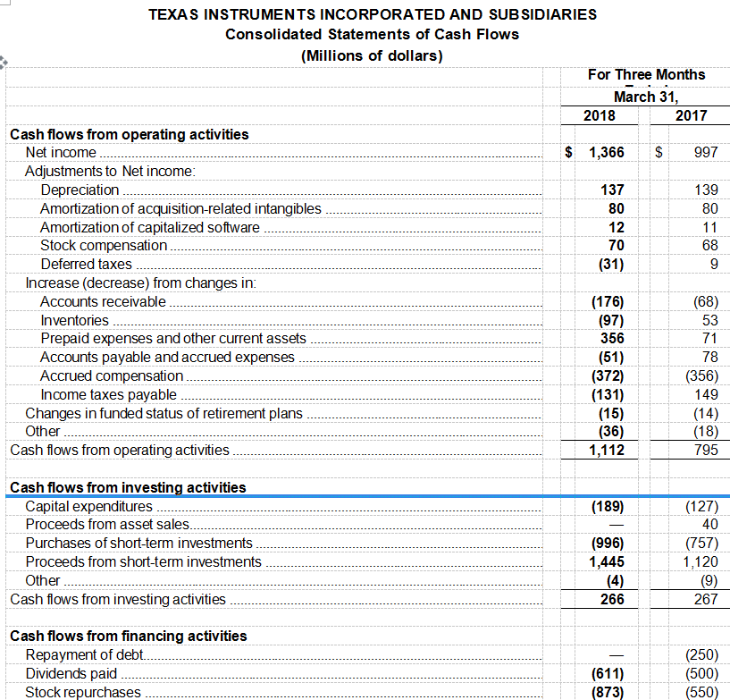Click 2018 capitalized software amortization value 12

click(616, 227)
